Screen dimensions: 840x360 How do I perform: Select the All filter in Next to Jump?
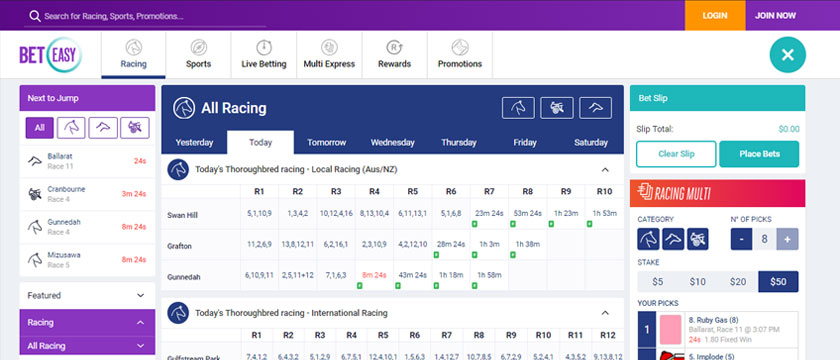click(x=40, y=128)
